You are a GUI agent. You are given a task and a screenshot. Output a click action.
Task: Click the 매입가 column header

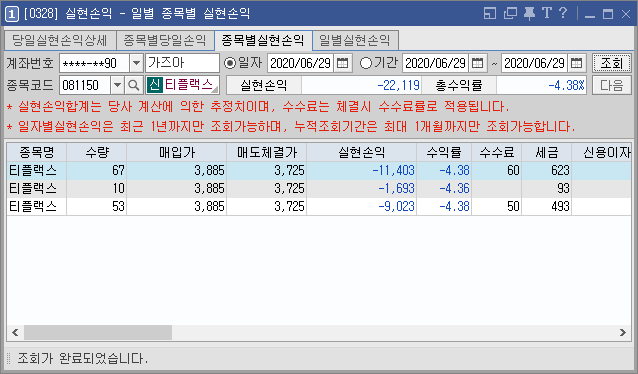(177, 152)
